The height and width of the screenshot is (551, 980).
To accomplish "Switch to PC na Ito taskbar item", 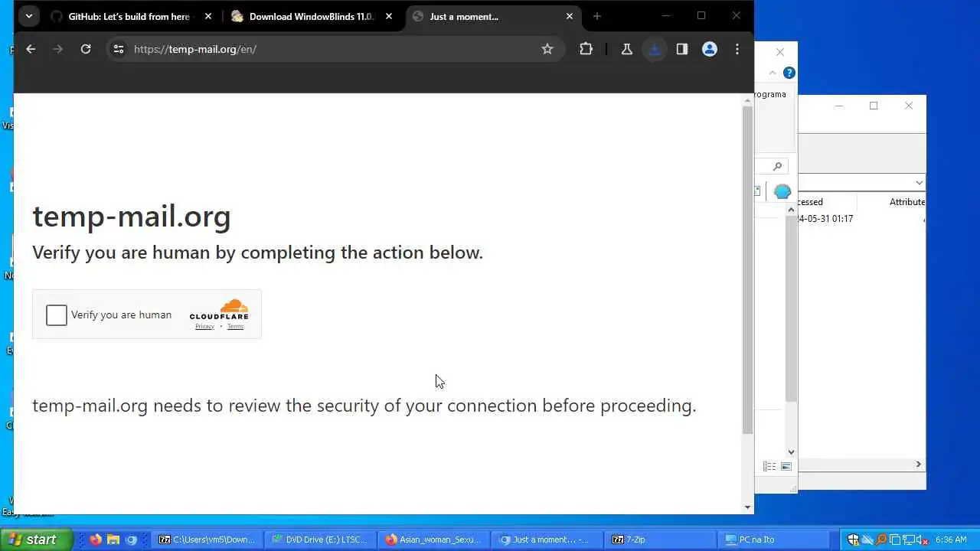I will point(774,540).
